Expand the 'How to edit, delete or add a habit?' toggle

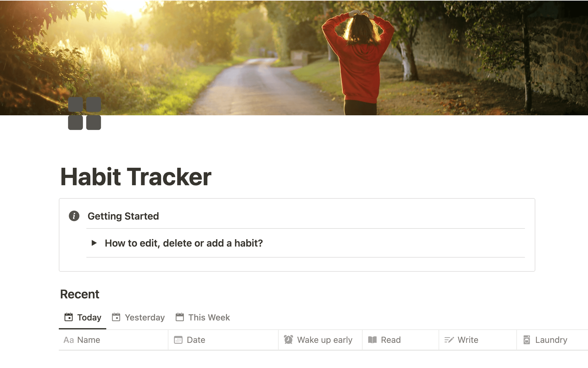pos(94,243)
